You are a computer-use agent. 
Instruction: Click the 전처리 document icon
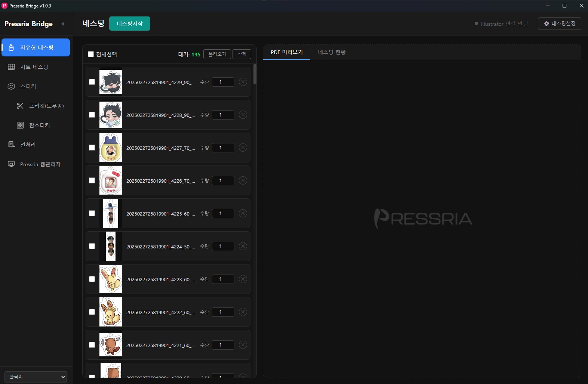[x=11, y=145]
